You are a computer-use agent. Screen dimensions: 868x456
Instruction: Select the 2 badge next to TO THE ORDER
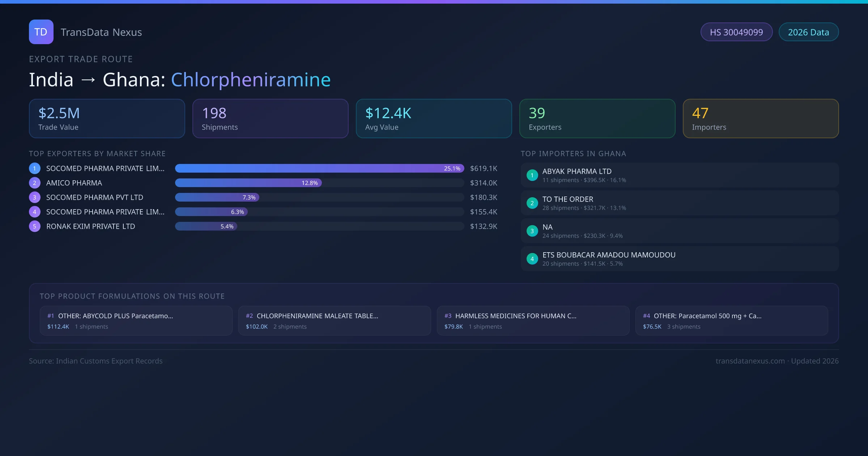(x=532, y=203)
